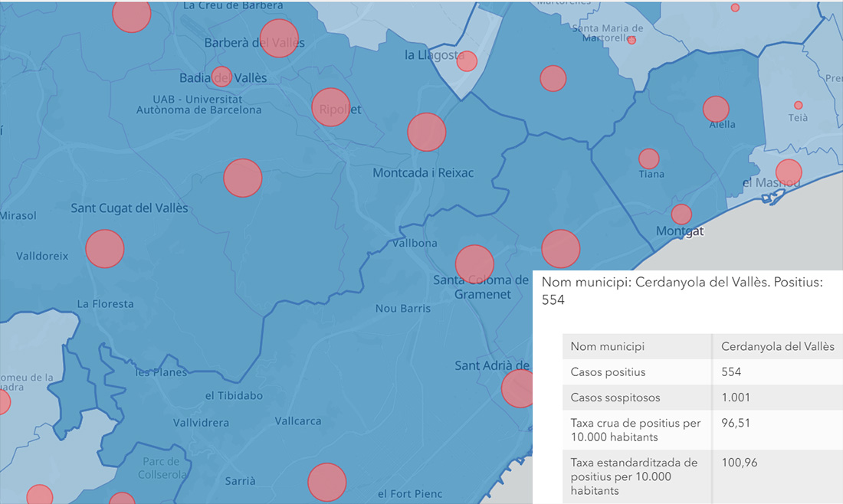Image resolution: width=843 pixels, height=504 pixels.
Task: Click the red circle above Montcada i Reixac
Action: point(426,132)
